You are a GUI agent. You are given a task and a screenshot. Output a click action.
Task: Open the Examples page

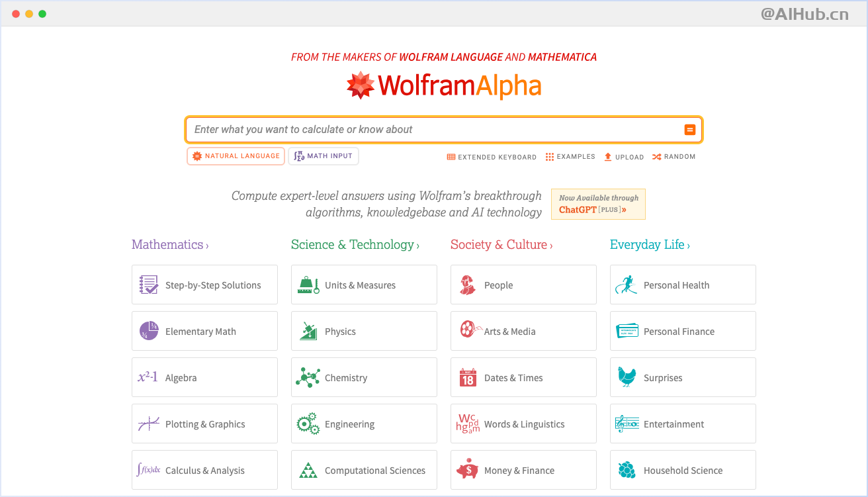tap(570, 157)
